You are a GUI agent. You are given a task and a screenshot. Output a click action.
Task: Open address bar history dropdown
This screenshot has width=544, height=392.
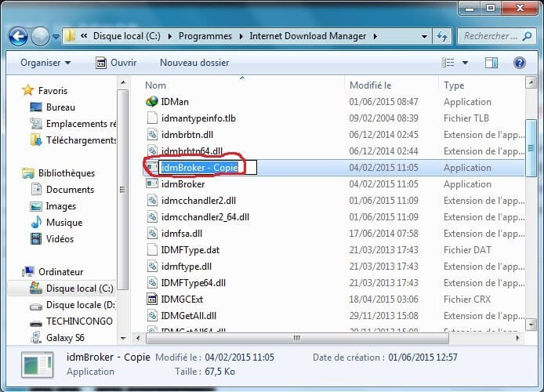(x=424, y=36)
